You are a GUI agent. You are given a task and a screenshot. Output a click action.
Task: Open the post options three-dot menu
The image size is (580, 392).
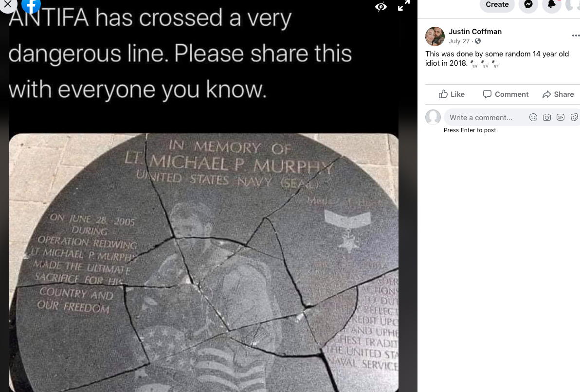[x=576, y=36]
